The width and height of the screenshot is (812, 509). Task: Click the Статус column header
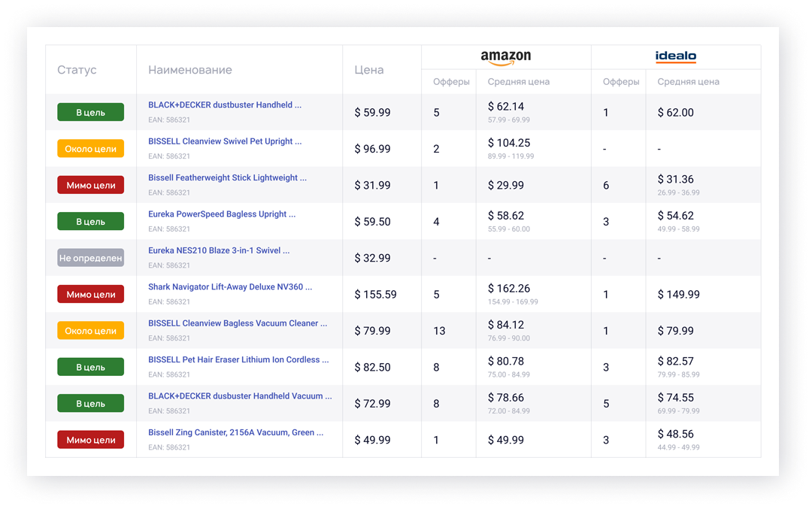click(77, 70)
